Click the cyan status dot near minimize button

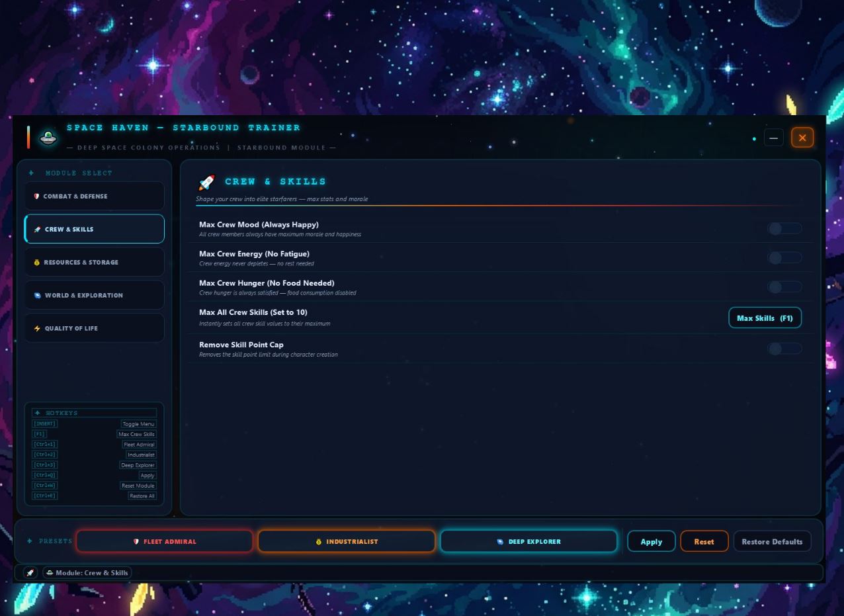point(754,139)
